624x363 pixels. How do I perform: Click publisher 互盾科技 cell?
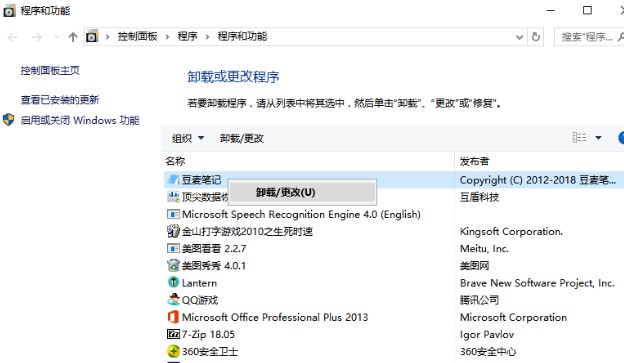coord(479,197)
